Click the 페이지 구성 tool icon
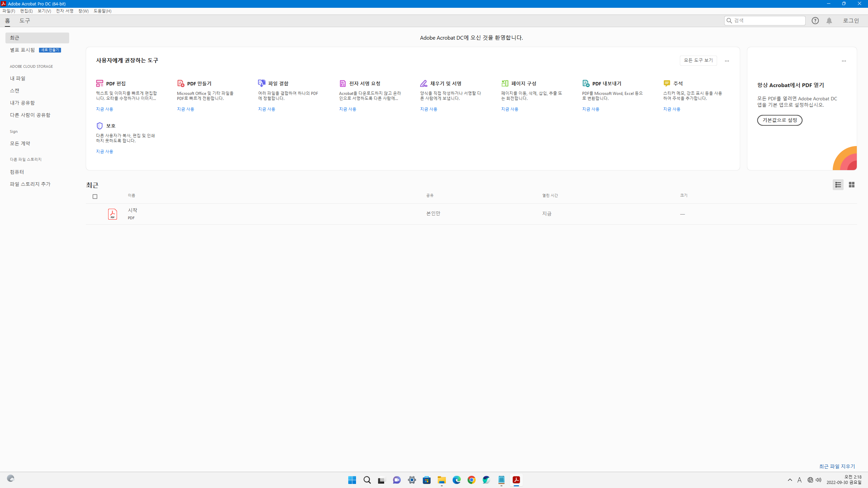This screenshot has width=868, height=488. coord(505,83)
